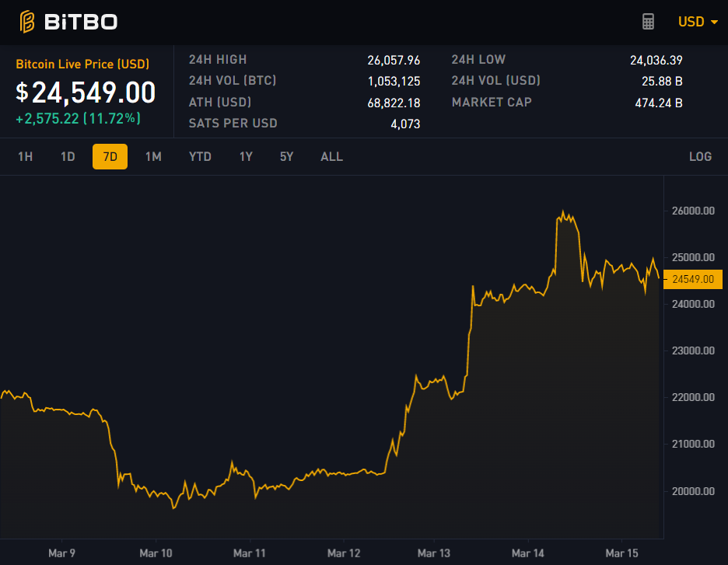
Task: Switch chart to YTD range
Action: pyautogui.click(x=200, y=157)
